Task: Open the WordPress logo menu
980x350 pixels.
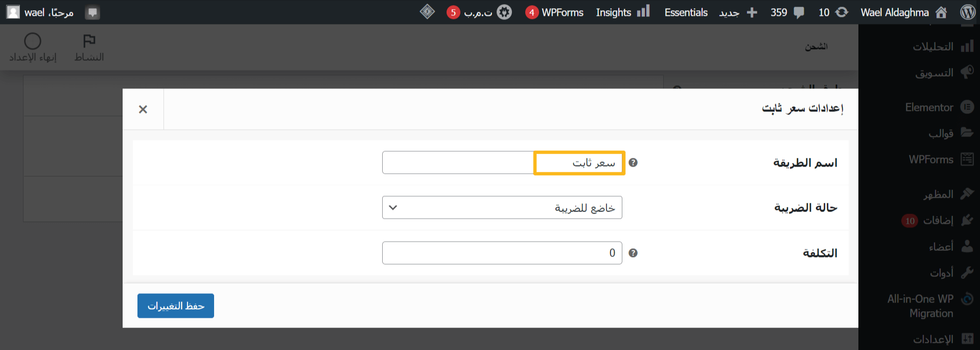Action: click(968, 12)
